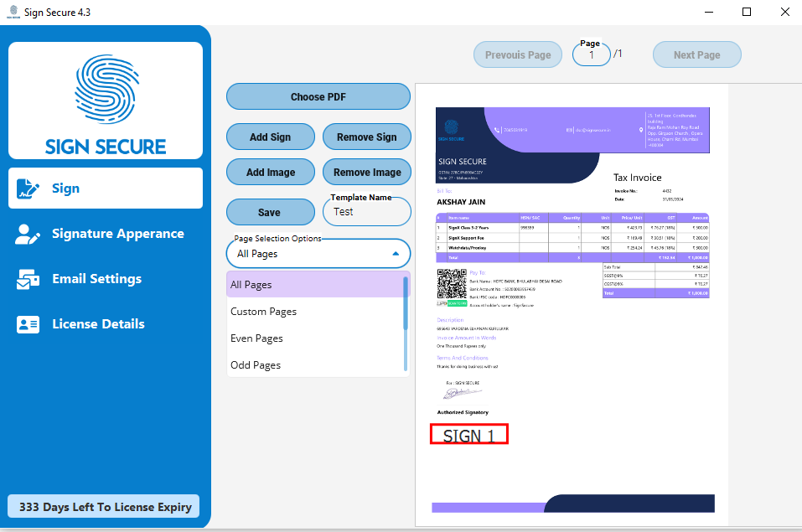Click the dropdown arrow in Page Selection
This screenshot has height=532, width=802.
tap(396, 254)
